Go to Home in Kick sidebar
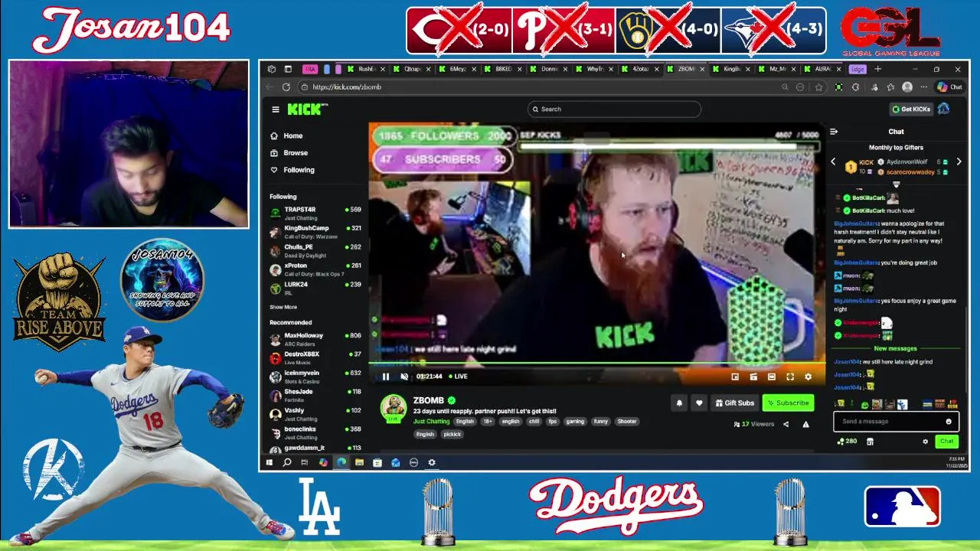 tap(286, 135)
